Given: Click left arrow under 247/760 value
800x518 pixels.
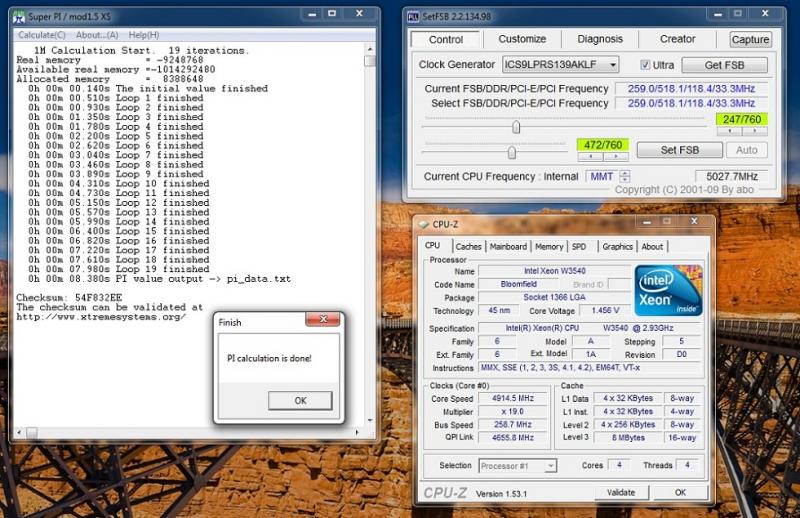Looking at the screenshot, I should (730, 131).
